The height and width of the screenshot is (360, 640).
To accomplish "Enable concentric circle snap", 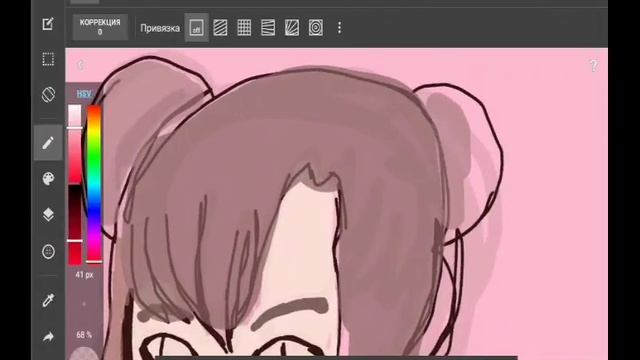I will pos(316,28).
